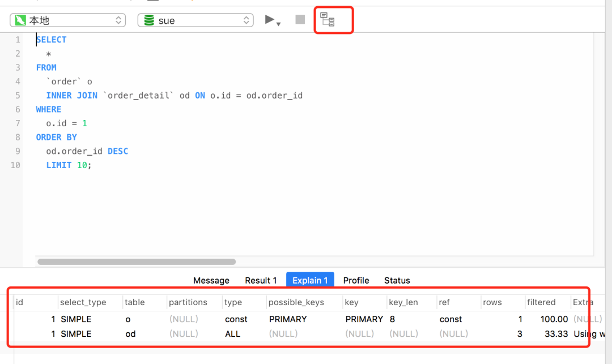Image resolution: width=612 pixels, height=364 pixels.
Task: Switch to the Message tab
Action: (211, 280)
